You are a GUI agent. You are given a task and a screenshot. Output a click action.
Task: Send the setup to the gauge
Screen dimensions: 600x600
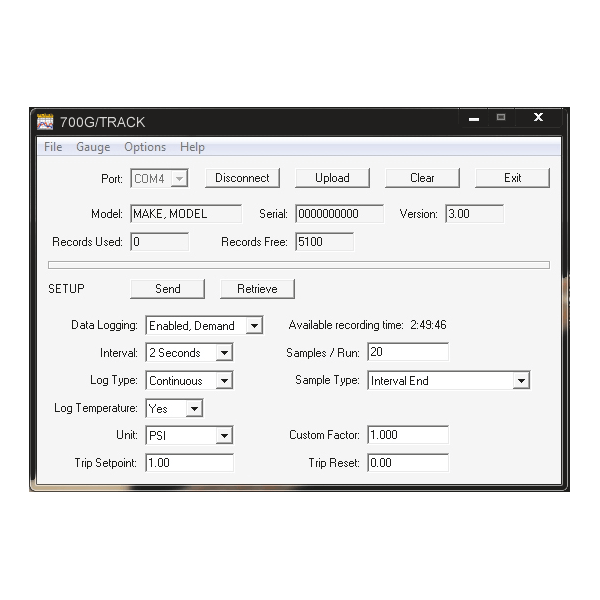168,289
